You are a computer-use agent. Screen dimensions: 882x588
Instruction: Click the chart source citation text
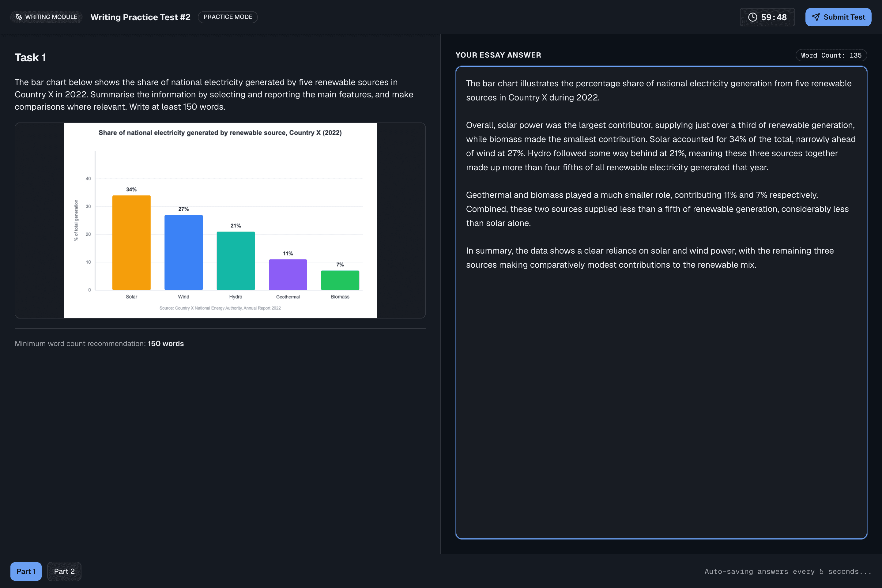pyautogui.click(x=220, y=308)
